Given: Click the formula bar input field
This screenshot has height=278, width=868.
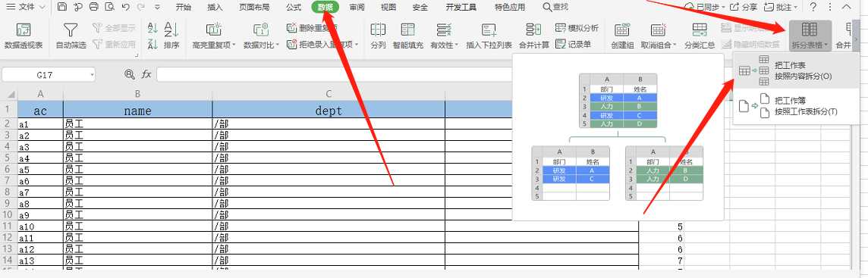Looking at the screenshot, I should click(x=335, y=74).
